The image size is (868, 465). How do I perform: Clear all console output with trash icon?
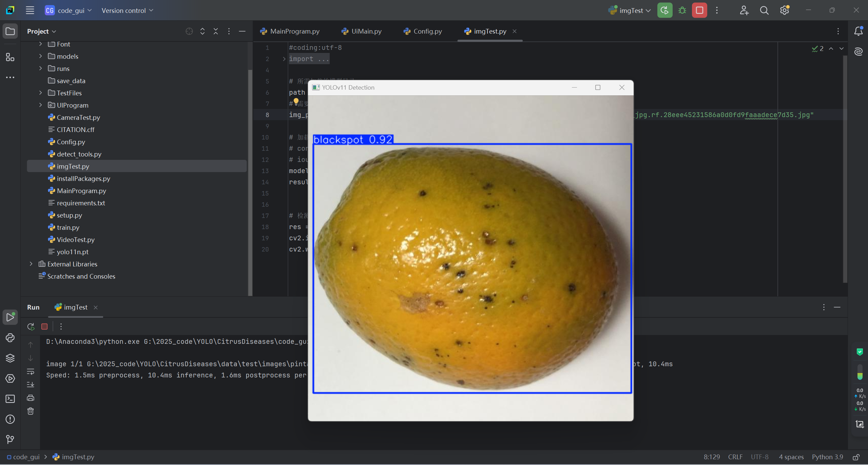tap(31, 411)
